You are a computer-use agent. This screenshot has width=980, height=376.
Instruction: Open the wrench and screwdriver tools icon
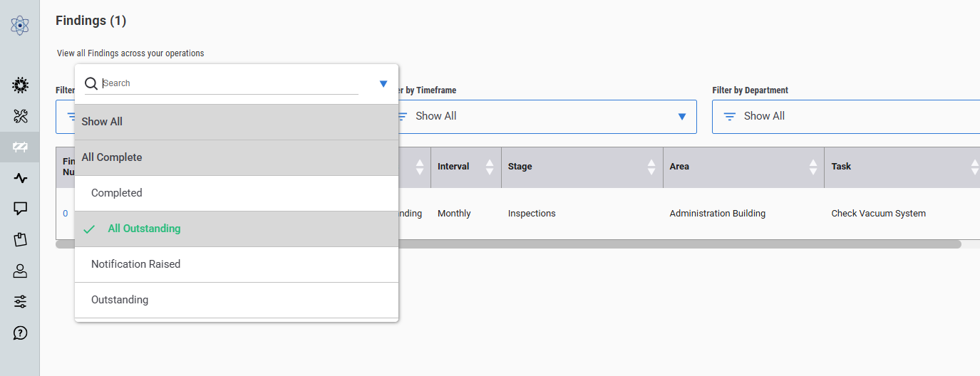pyautogui.click(x=20, y=116)
